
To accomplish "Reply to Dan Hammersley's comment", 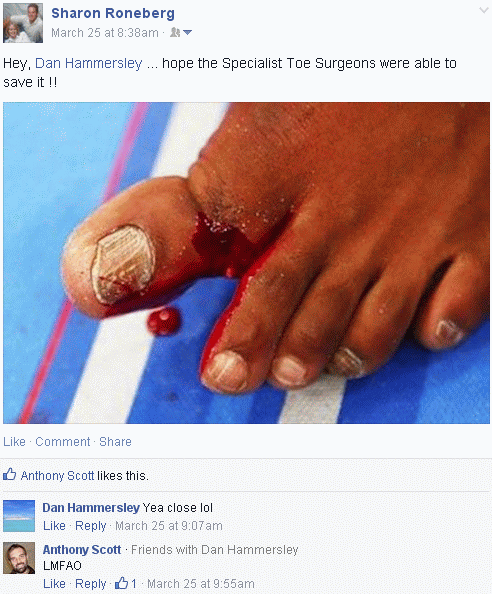I will click(91, 526).
